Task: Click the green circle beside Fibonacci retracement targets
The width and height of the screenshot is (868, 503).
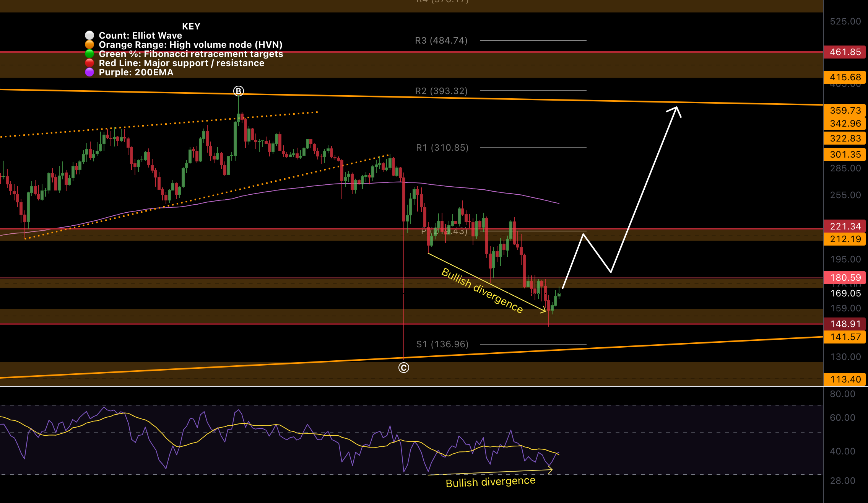Action: pyautogui.click(x=89, y=54)
